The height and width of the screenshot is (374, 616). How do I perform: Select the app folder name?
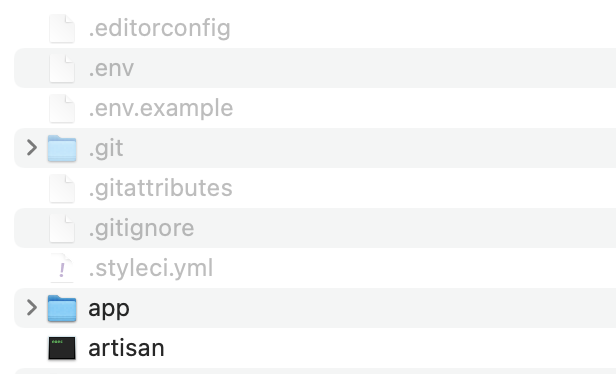pyautogui.click(x=109, y=310)
